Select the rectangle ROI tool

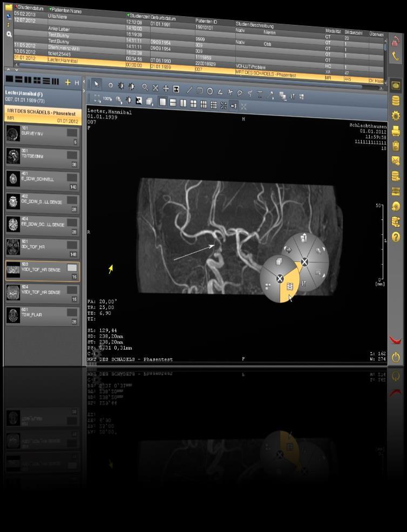[x=200, y=90]
